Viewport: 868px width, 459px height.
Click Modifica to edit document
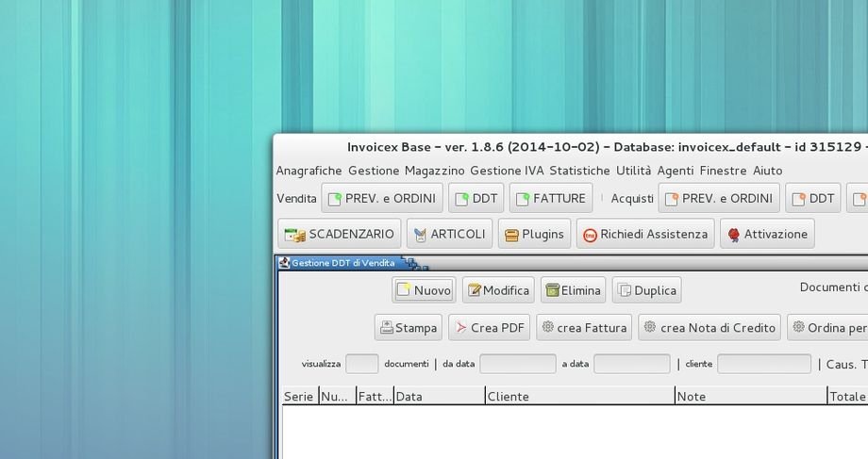point(498,290)
